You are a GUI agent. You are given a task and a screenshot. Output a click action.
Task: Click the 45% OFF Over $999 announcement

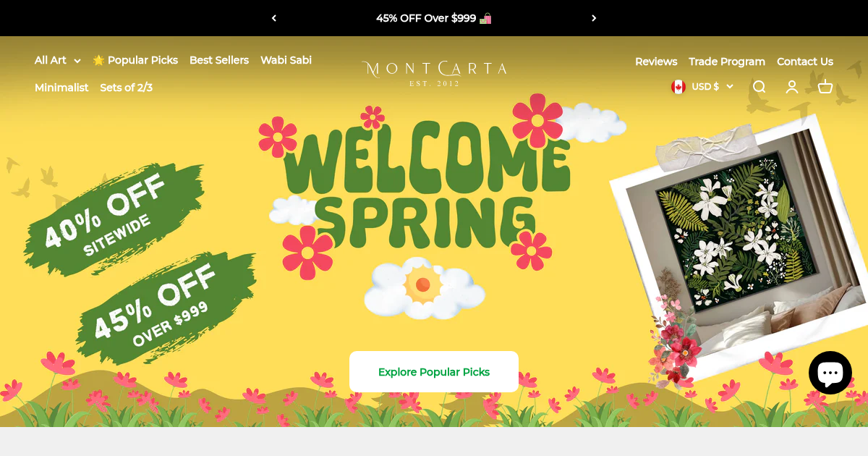point(434,18)
